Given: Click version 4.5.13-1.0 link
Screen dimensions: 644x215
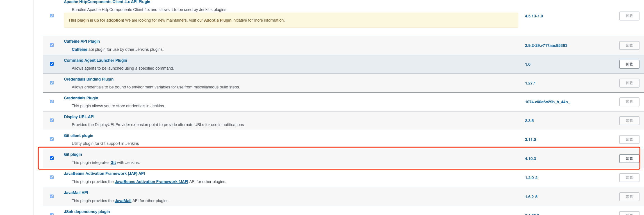Looking at the screenshot, I should coord(534,16).
